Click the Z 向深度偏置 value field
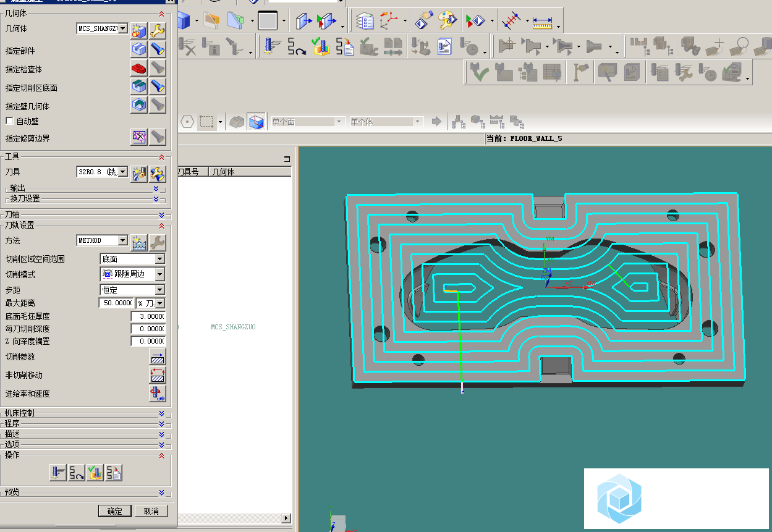Viewport: 772px width, 532px height. pos(148,341)
